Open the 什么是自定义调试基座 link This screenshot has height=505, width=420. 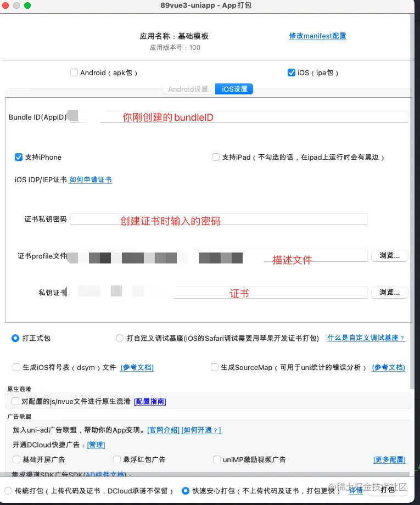coord(366,338)
